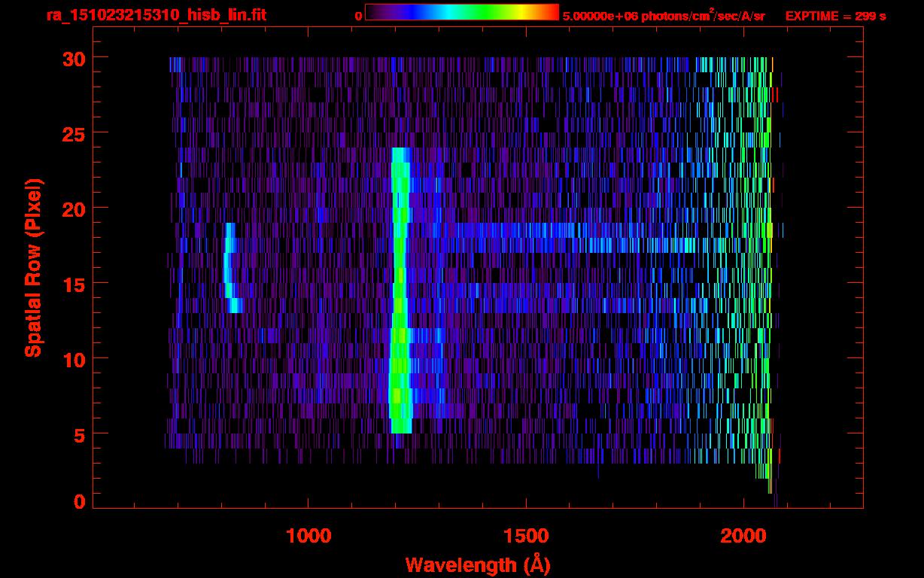924x578 pixels.
Task: Click the Spatial Row (Pixel) axis title
Action: [33, 267]
